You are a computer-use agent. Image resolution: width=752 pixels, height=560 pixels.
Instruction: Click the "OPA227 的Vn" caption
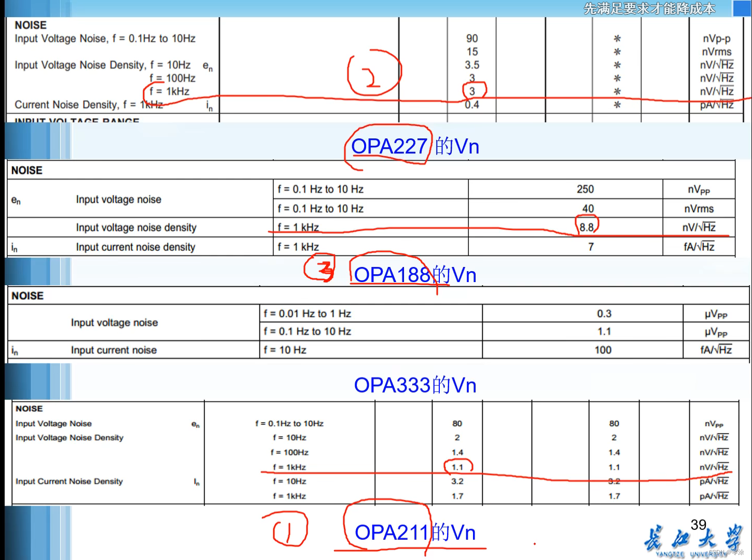click(415, 146)
